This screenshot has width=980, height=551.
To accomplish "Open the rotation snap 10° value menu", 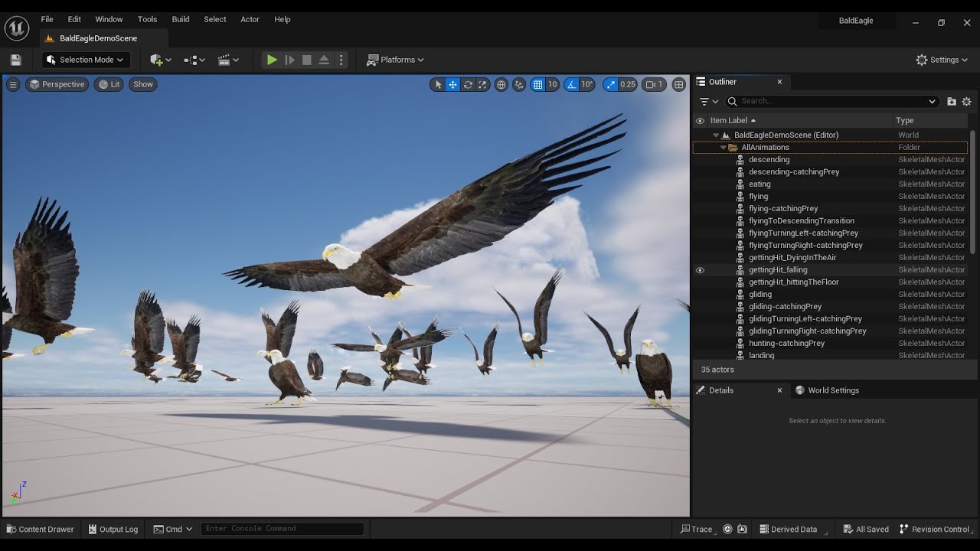I will point(587,84).
